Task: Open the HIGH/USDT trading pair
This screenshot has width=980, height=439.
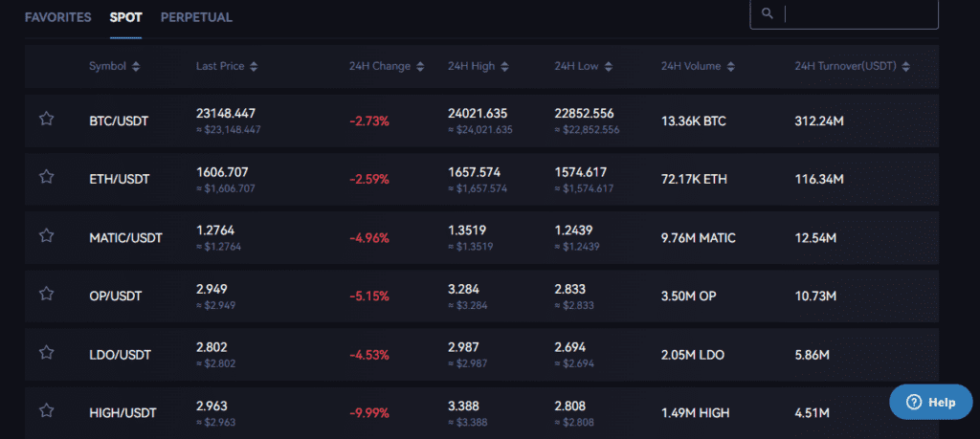Action: (x=122, y=413)
